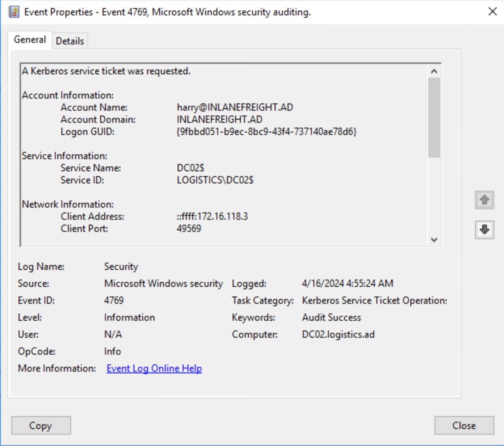
Task: Click the Event Properties title bar icon
Action: [14, 12]
